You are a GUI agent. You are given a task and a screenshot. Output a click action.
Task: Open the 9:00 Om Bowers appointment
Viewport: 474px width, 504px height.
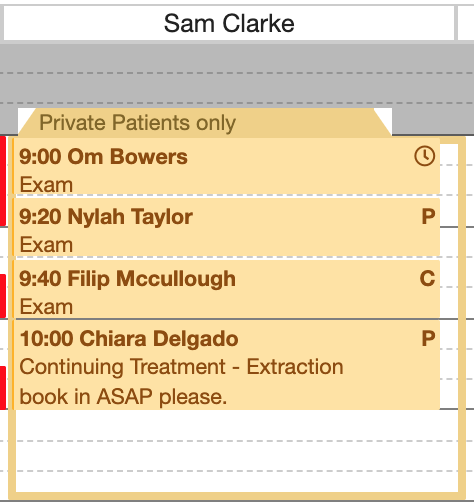pos(226,166)
